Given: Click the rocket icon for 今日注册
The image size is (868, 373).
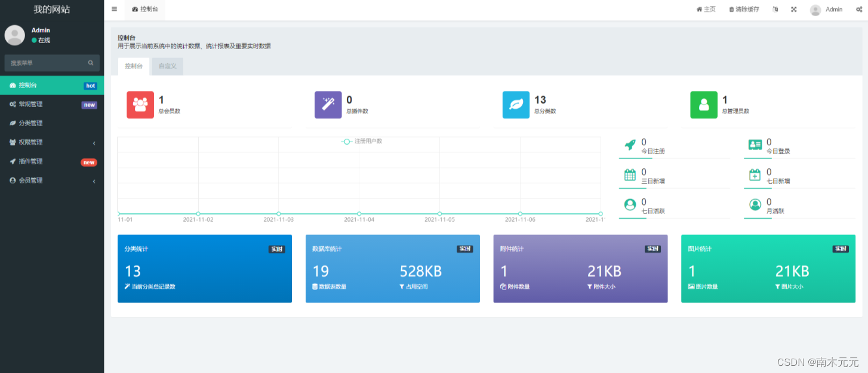Looking at the screenshot, I should tap(630, 145).
